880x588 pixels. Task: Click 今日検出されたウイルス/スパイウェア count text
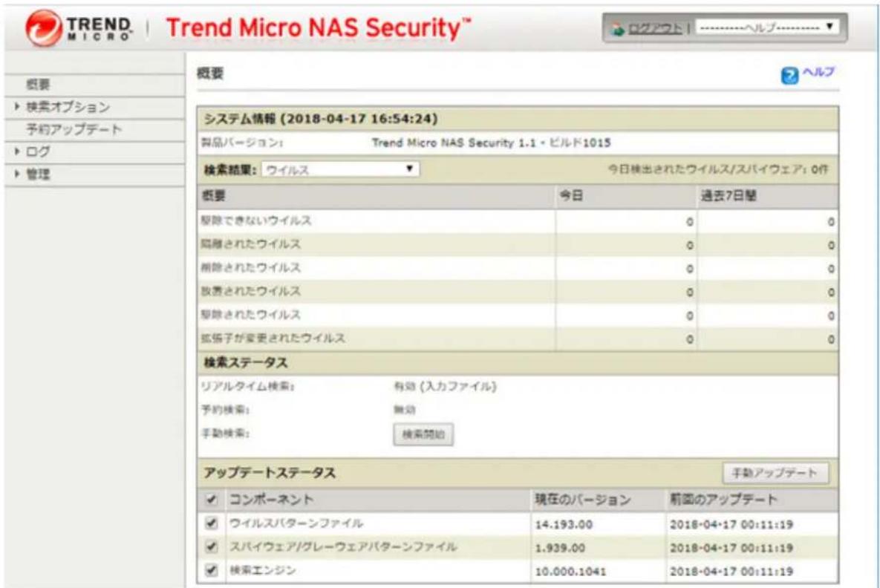pyautogui.click(x=718, y=169)
